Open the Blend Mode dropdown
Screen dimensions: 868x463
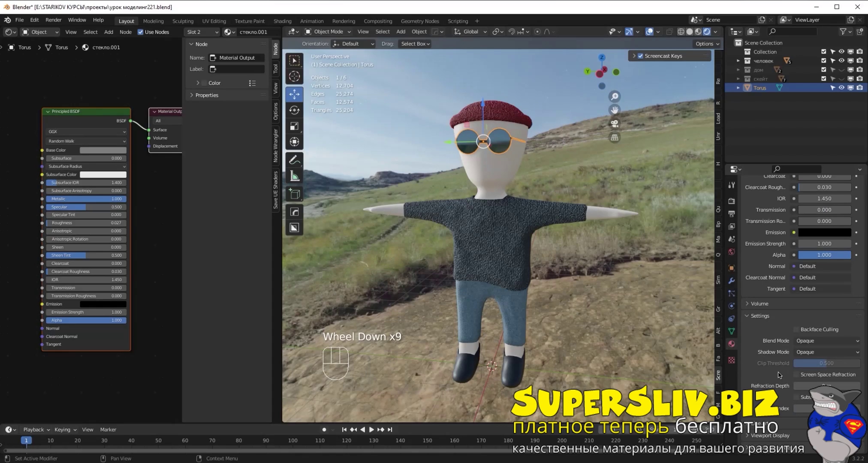pyautogui.click(x=827, y=341)
